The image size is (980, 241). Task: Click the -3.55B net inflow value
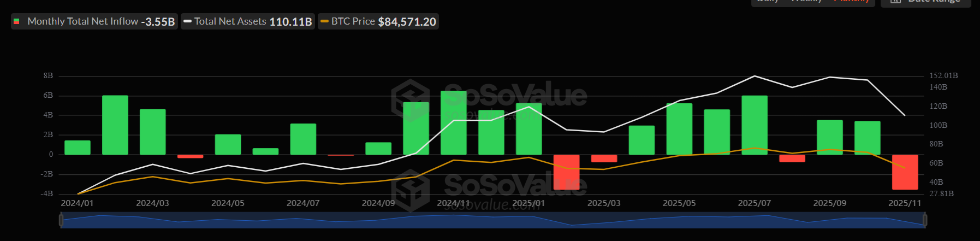(x=158, y=22)
